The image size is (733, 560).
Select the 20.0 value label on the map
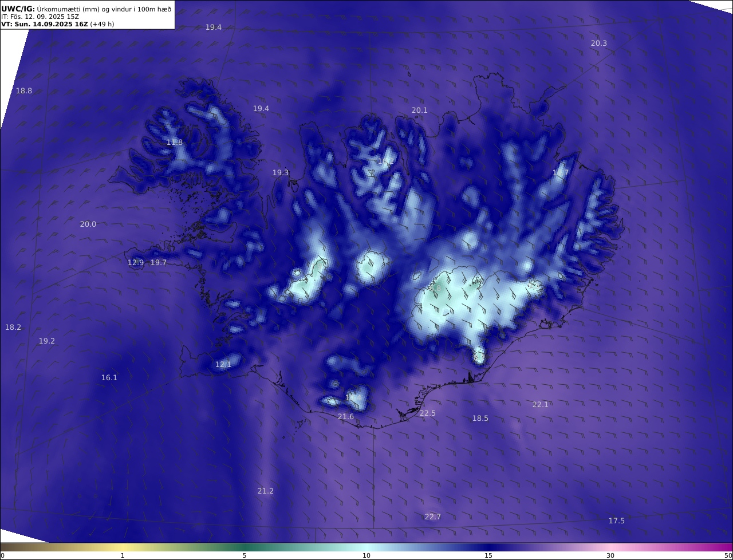(x=88, y=224)
